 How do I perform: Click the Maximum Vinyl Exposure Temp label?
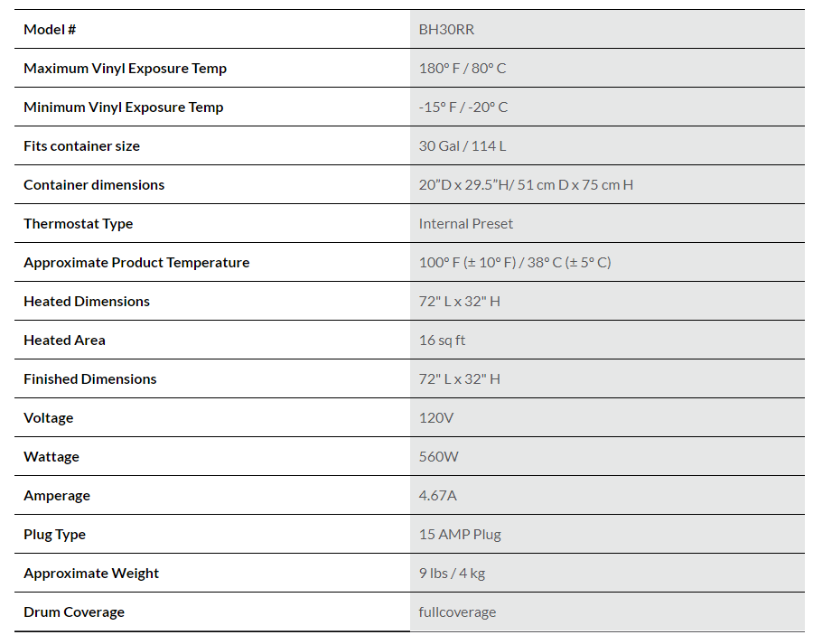[x=125, y=69]
